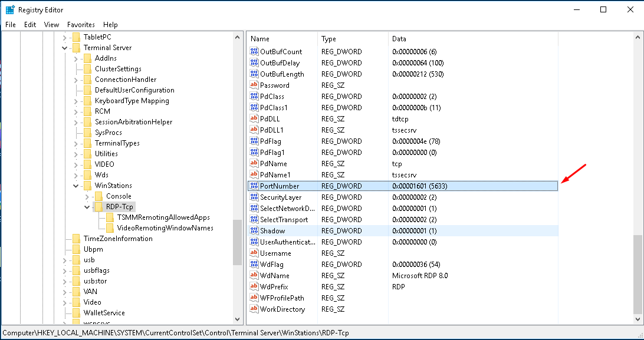Select the RDP-Tcp folder icon
The width and height of the screenshot is (644, 340).
[99, 207]
